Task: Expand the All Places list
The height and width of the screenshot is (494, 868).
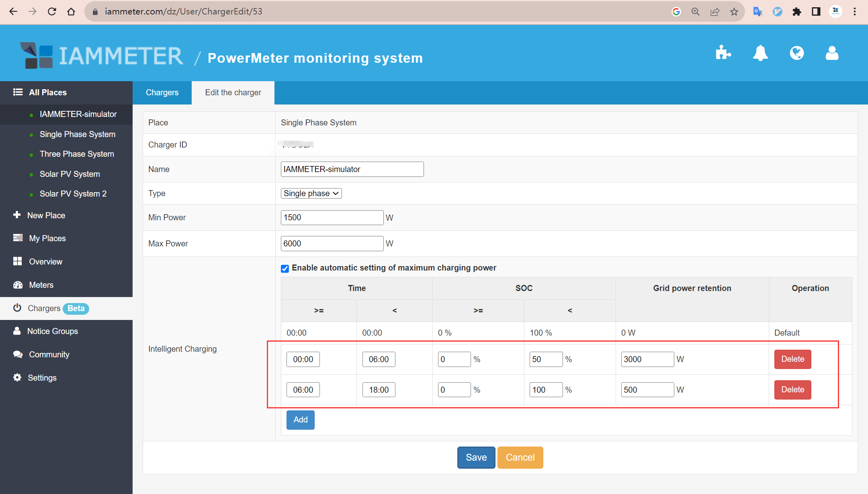Action: click(x=47, y=92)
